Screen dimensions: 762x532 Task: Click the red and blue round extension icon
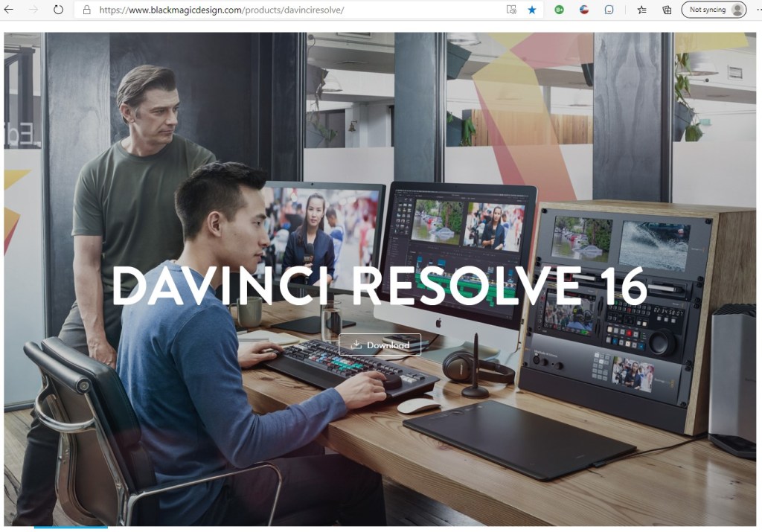pyautogui.click(x=584, y=10)
